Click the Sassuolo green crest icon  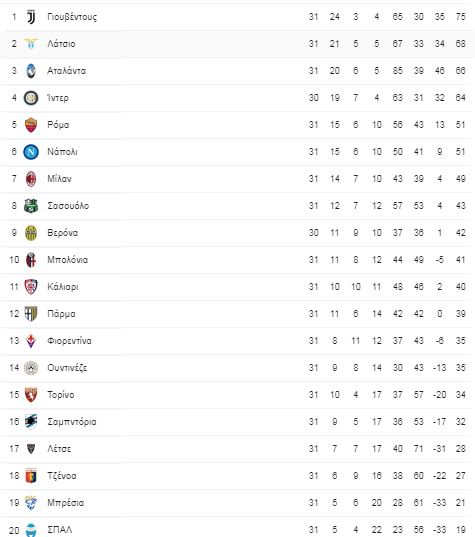31,206
